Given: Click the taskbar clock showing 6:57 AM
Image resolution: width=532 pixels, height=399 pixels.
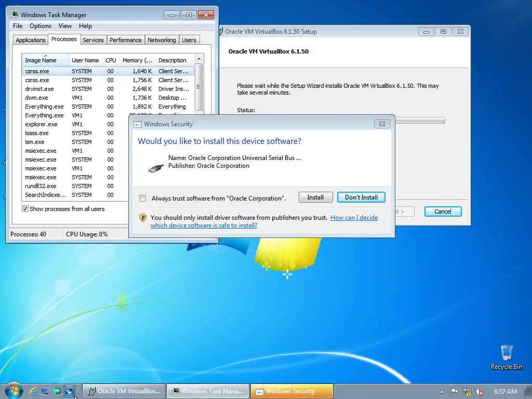Looking at the screenshot, I should click(505, 392).
